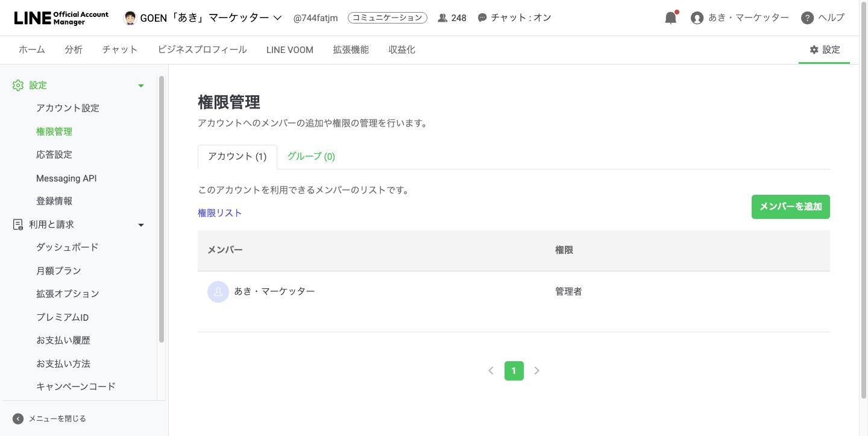
Task: Open the notification bell
Action: coord(671,17)
